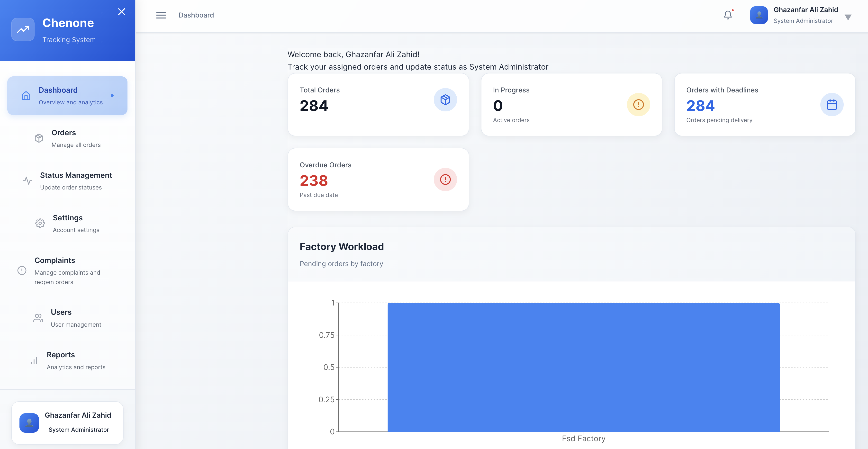868x449 pixels.
Task: Click the Overdue Orders red alert icon
Action: click(445, 180)
